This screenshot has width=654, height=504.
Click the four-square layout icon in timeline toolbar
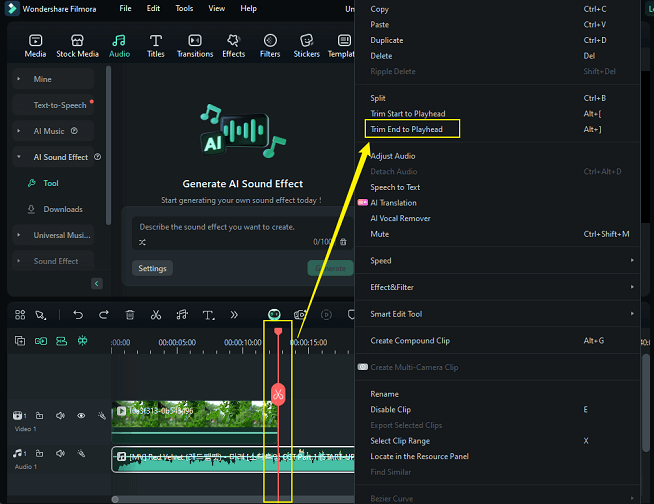tap(20, 315)
